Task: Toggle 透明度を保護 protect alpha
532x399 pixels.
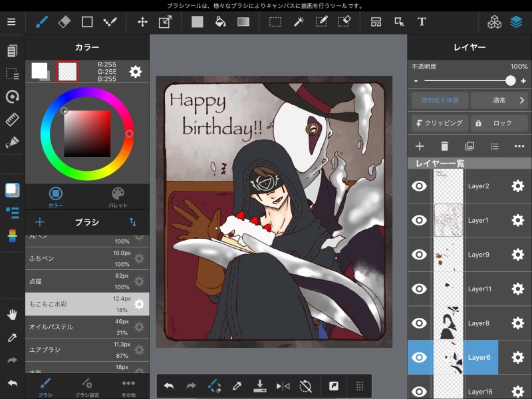Action: pos(440,100)
